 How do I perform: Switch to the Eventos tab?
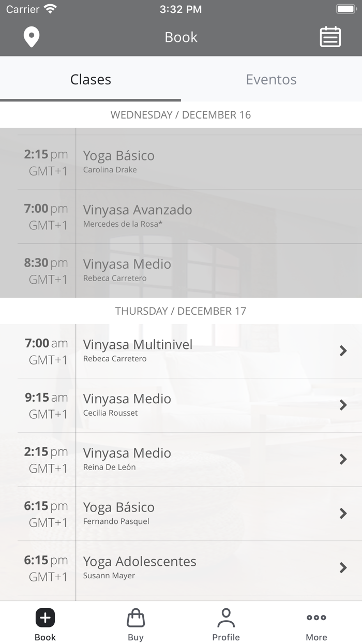click(x=271, y=80)
